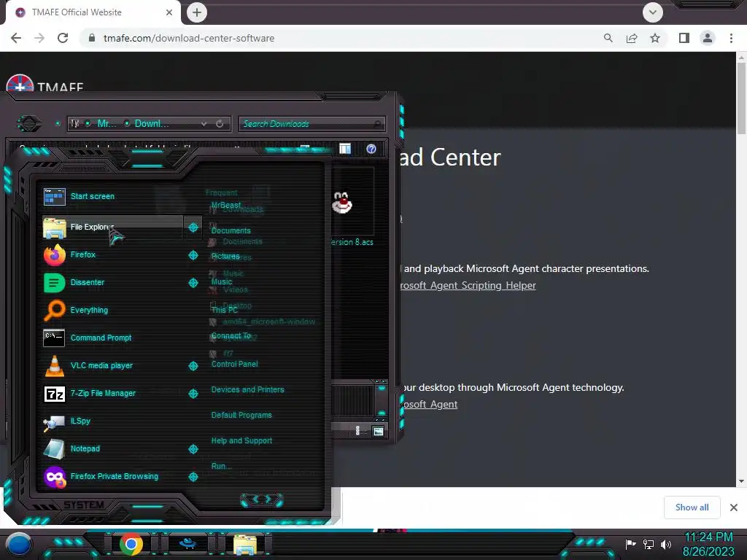The height and width of the screenshot is (560, 747).
Task: Open File Explorer taskbar icon
Action: 245,544
